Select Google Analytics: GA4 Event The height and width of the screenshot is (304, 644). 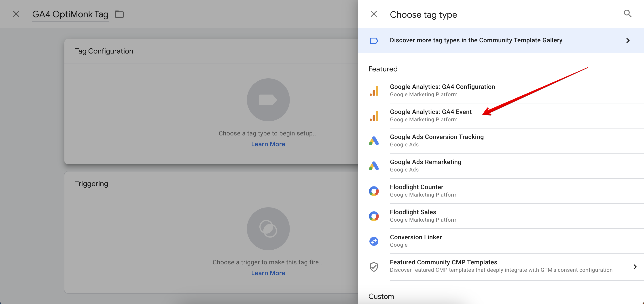pos(501,116)
